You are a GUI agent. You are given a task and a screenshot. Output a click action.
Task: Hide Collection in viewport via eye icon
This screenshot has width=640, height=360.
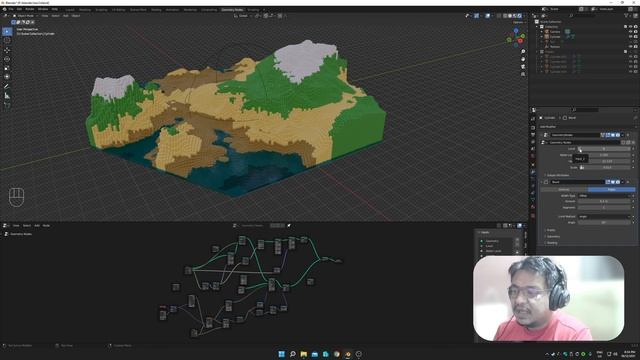[x=631, y=27]
